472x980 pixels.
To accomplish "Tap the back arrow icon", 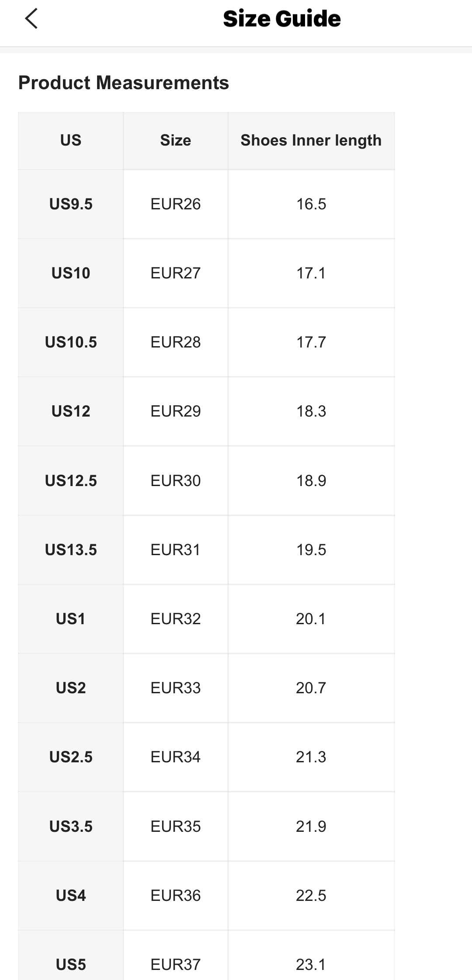I will point(31,19).
